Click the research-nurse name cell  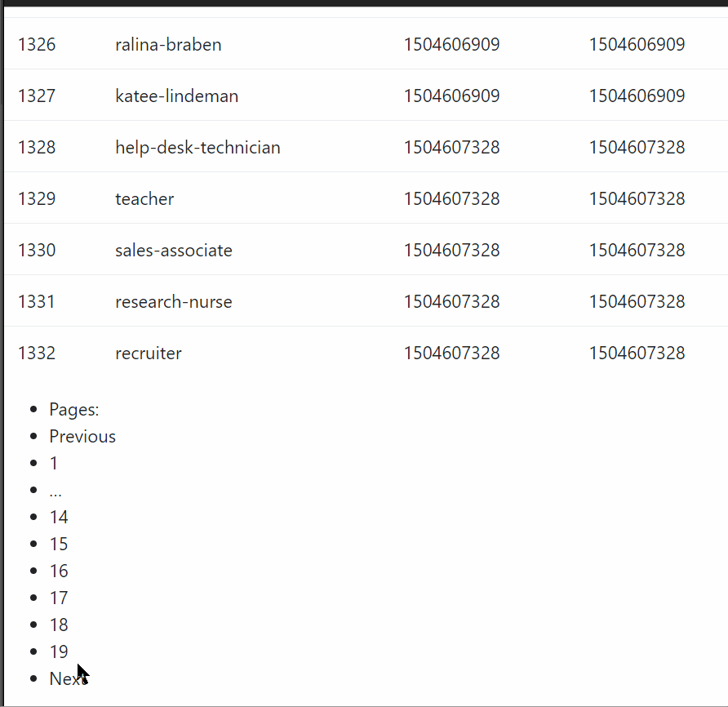tap(174, 302)
